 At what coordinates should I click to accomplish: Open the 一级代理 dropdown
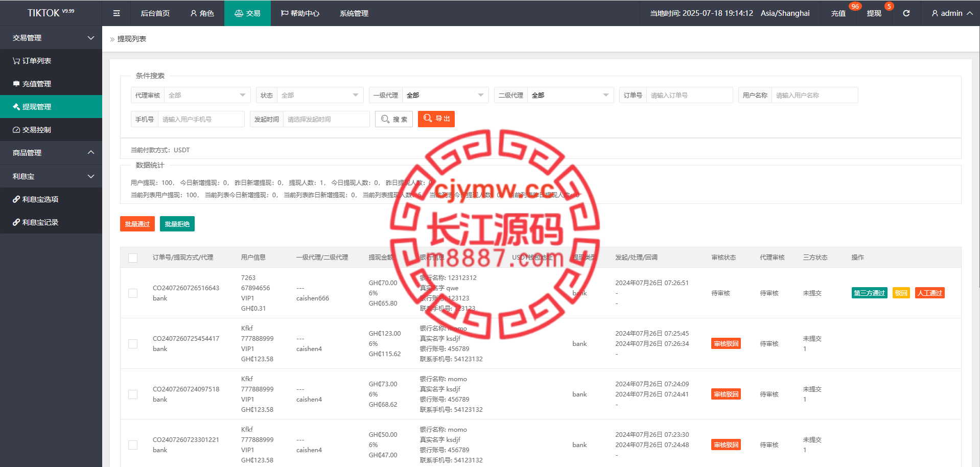click(x=446, y=95)
